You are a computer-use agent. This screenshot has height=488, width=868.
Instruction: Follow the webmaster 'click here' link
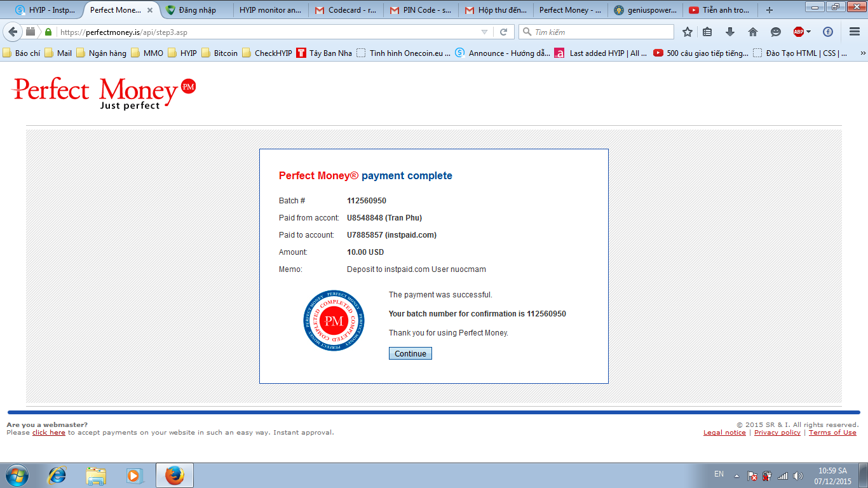49,433
